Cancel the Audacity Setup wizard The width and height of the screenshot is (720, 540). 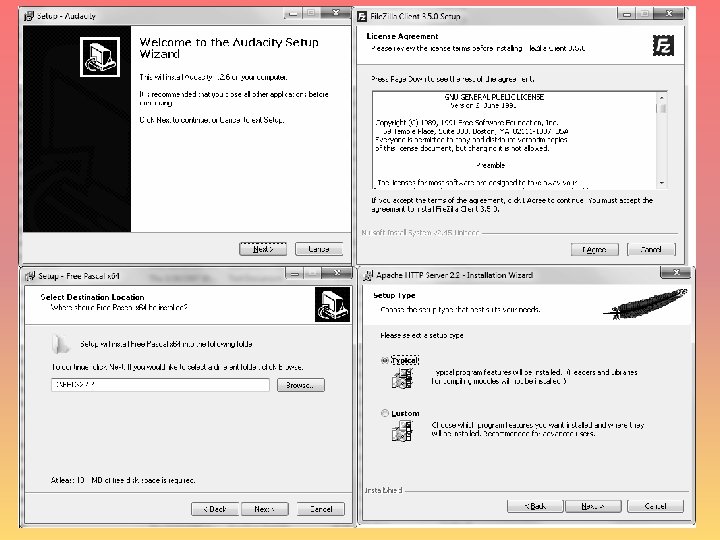click(x=319, y=249)
